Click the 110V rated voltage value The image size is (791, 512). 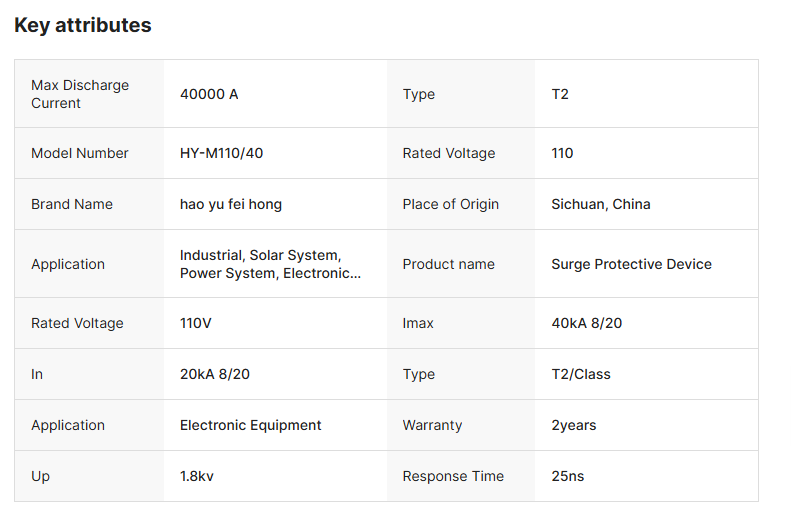point(196,323)
